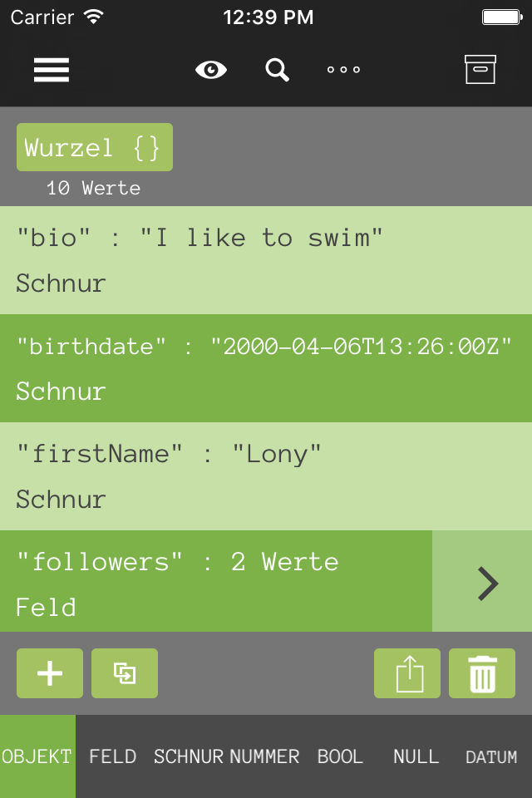Delete item with trash can button
Viewport: 532px width, 798px height.
[482, 673]
